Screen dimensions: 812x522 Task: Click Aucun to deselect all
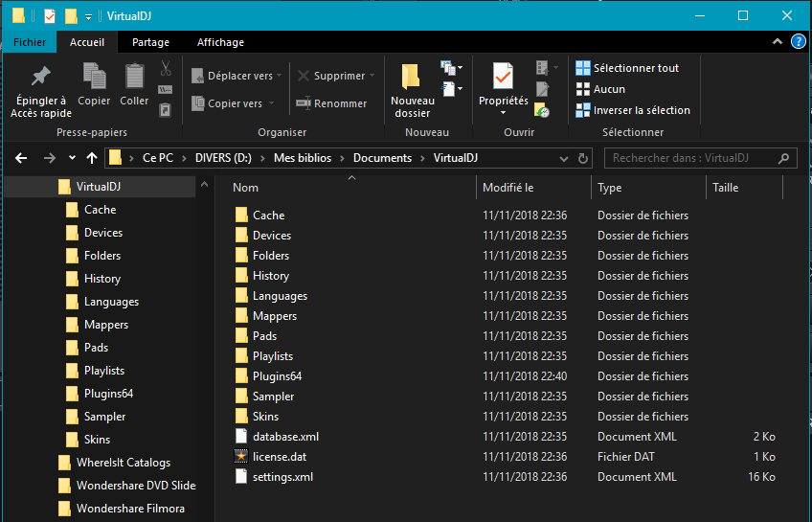(x=600, y=89)
